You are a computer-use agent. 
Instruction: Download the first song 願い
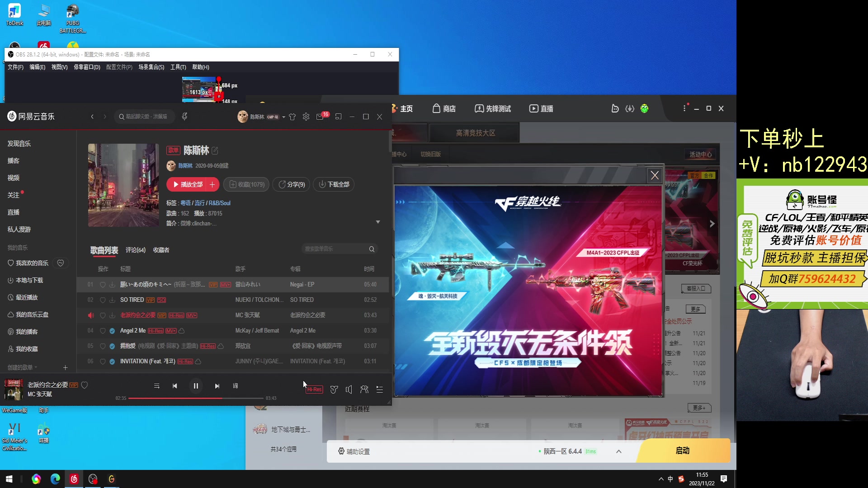pos(112,285)
